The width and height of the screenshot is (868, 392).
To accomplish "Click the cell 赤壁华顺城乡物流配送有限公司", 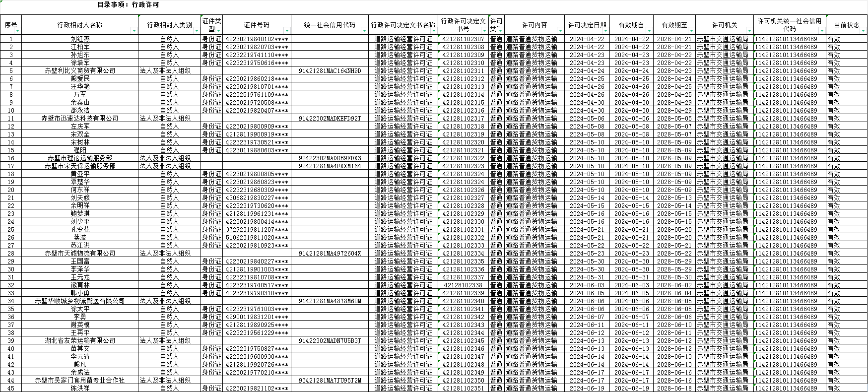I will tap(80, 301).
